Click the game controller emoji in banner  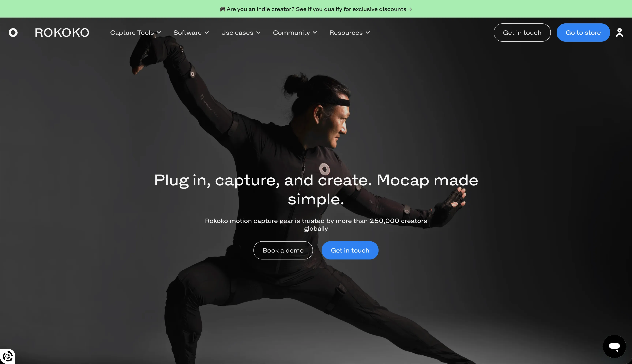pos(222,9)
